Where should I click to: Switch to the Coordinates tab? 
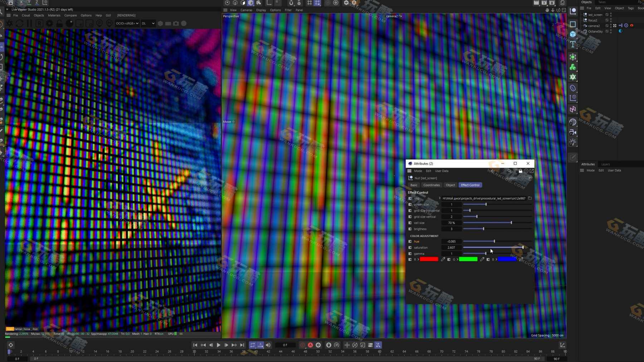[431, 185]
